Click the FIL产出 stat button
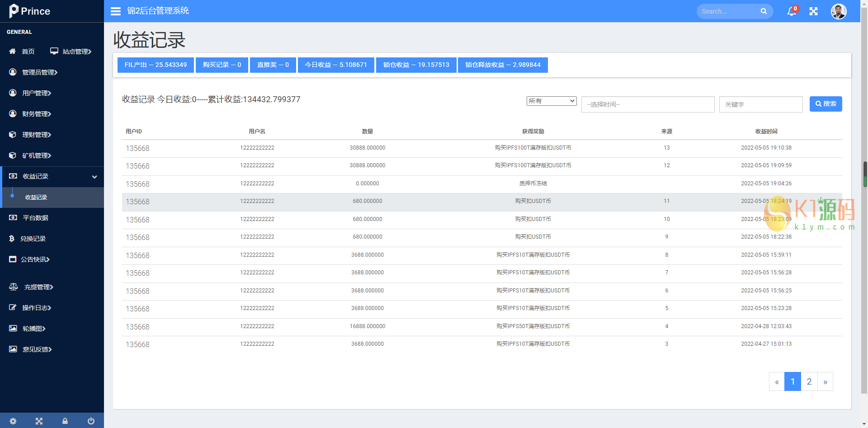The width and height of the screenshot is (868, 428). click(x=156, y=65)
